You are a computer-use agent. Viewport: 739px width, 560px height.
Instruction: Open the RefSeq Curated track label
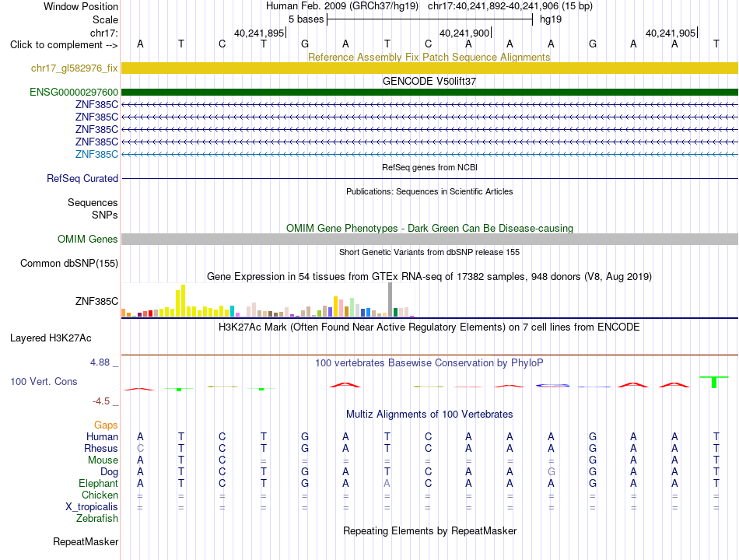click(82, 178)
